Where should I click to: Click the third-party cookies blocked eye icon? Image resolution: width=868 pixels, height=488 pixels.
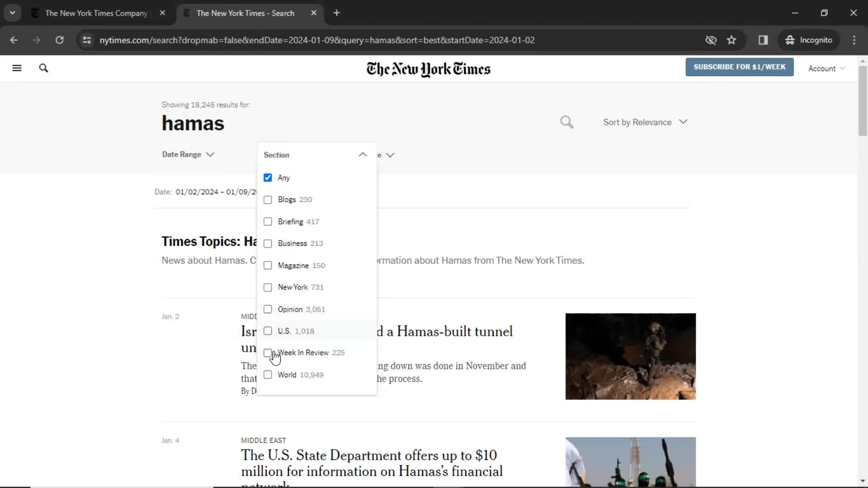[711, 40]
